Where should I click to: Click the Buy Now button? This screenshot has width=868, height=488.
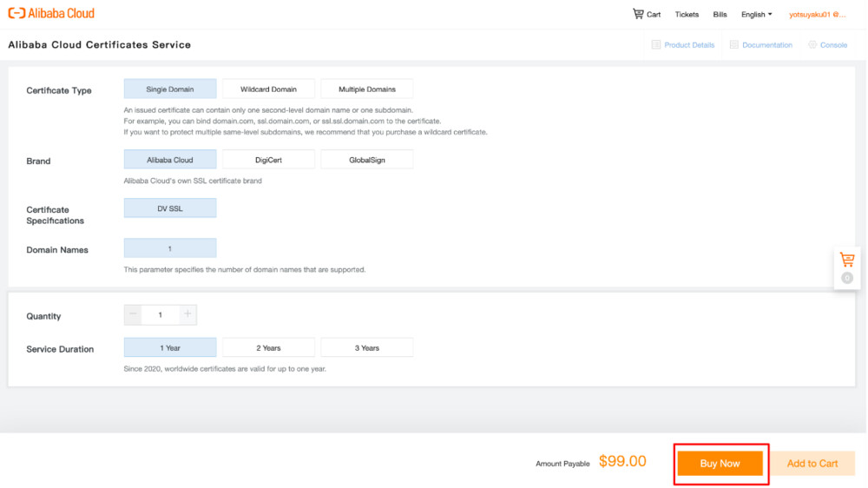(720, 464)
